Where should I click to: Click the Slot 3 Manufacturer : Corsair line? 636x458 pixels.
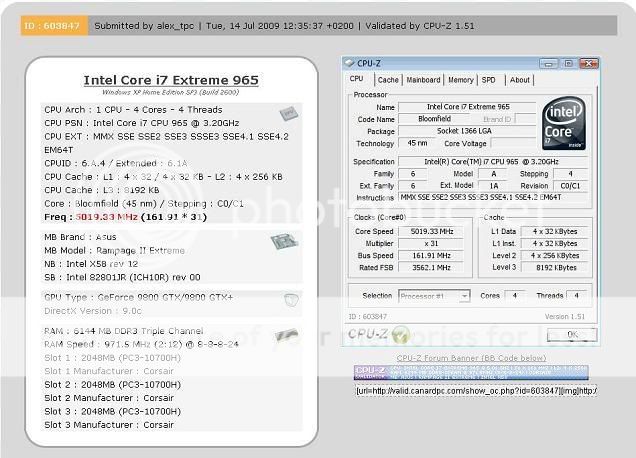point(109,425)
